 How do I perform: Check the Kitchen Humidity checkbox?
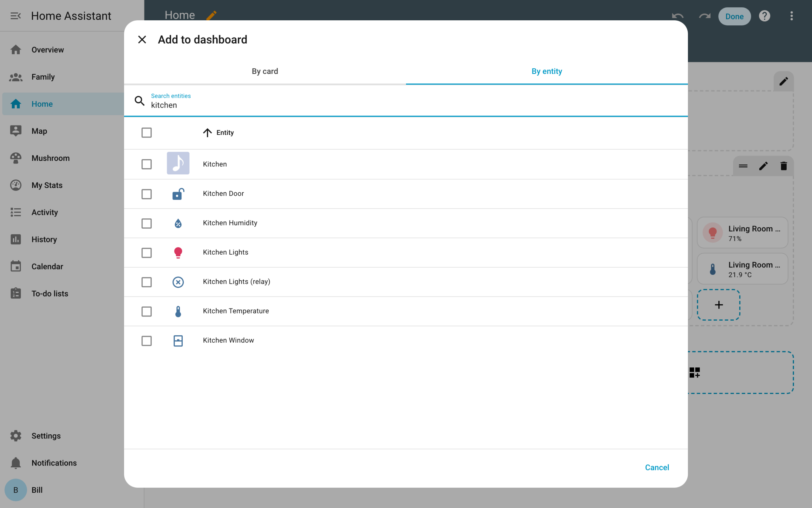[147, 223]
